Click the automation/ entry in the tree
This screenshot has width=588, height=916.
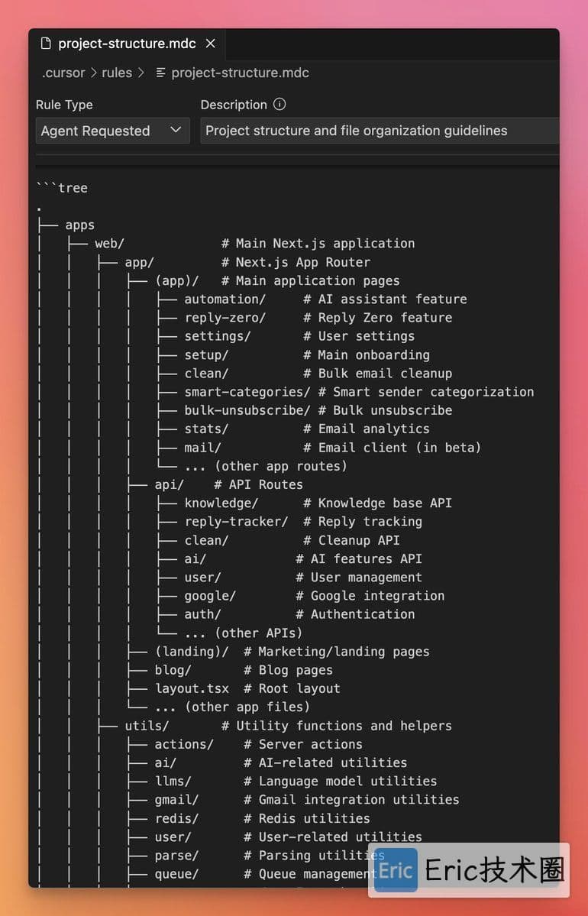225,299
